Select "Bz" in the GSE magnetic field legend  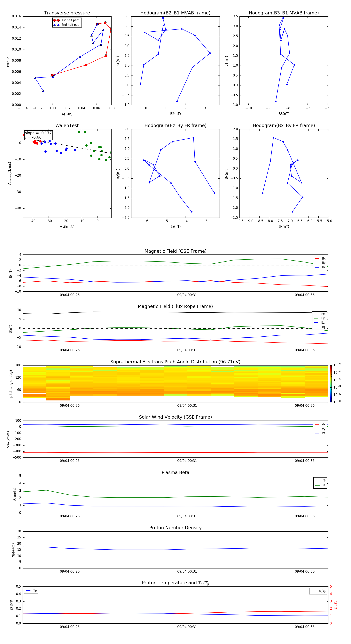click(320, 267)
